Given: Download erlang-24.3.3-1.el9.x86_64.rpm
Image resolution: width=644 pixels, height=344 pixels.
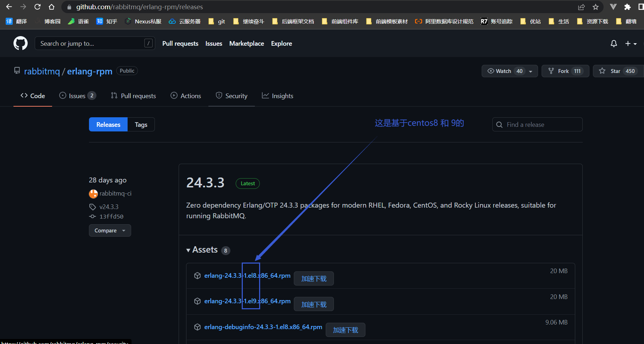Looking at the screenshot, I should point(247,301).
